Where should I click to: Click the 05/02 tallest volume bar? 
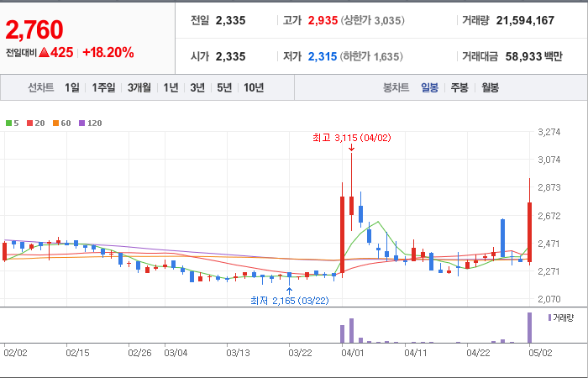pyautogui.click(x=529, y=328)
